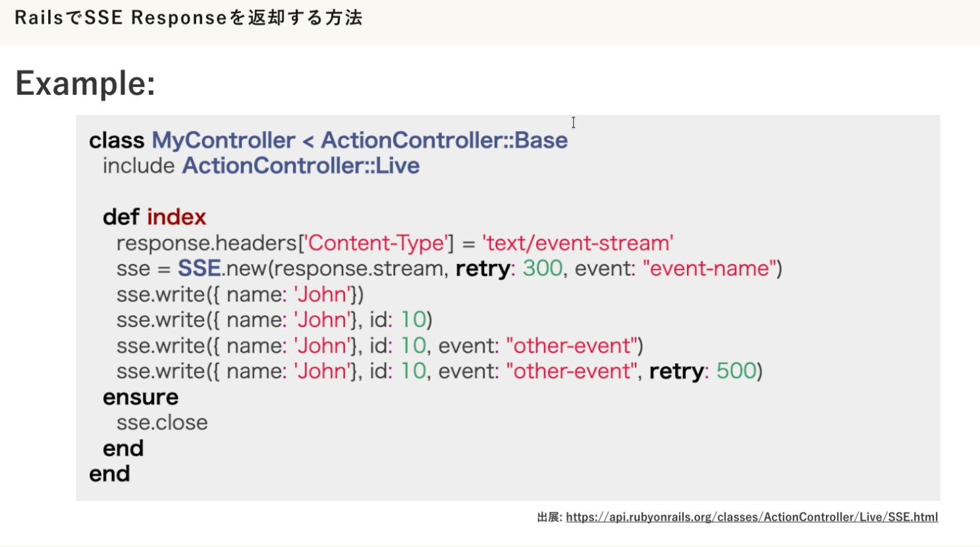This screenshot has width=980, height=547.
Task: Click the SSE class name before .new
Action: pos(199,269)
